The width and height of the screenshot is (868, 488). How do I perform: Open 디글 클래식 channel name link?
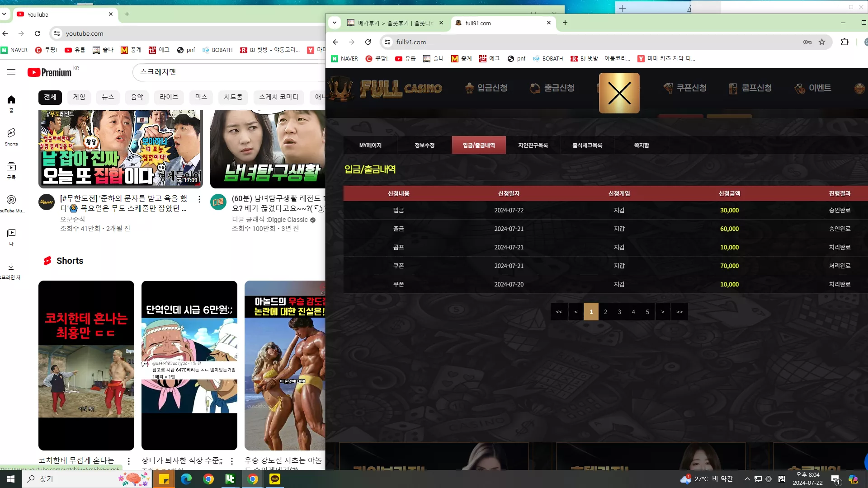click(270, 220)
